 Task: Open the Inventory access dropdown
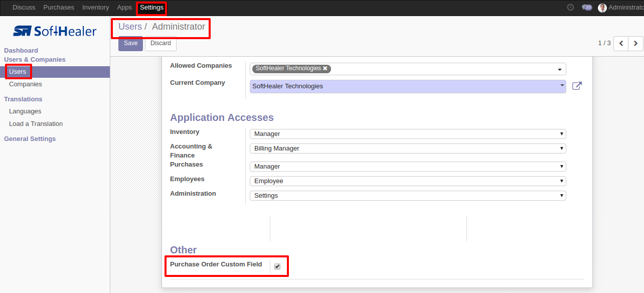[408, 134]
